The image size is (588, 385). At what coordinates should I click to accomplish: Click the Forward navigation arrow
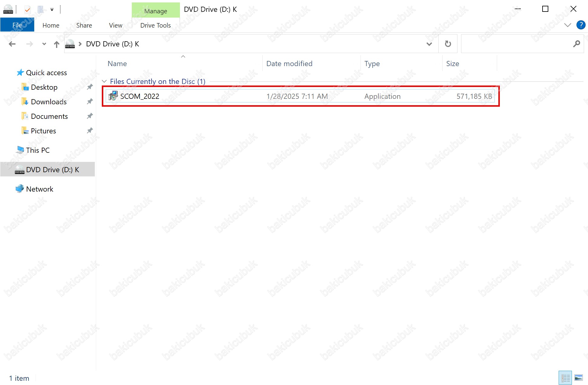tap(29, 44)
